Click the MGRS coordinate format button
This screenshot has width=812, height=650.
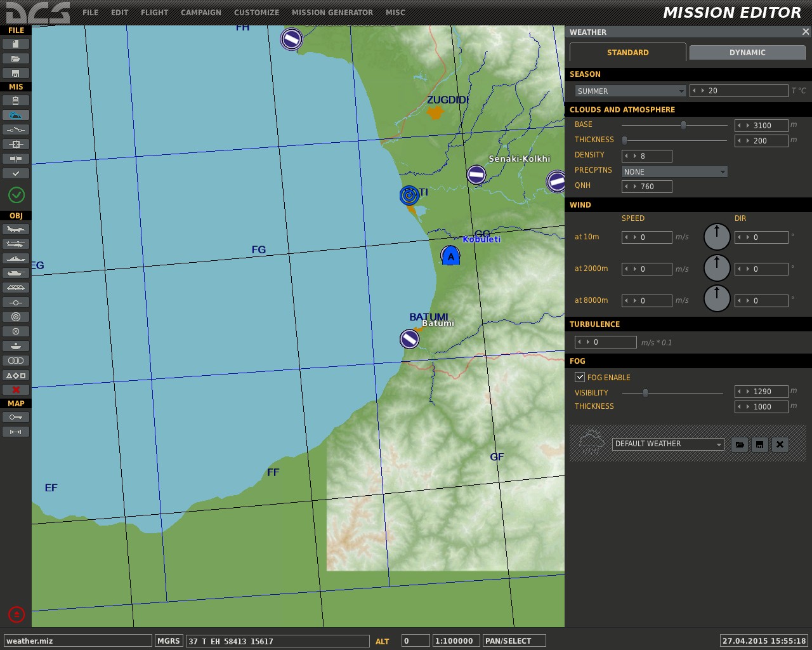[x=169, y=641]
